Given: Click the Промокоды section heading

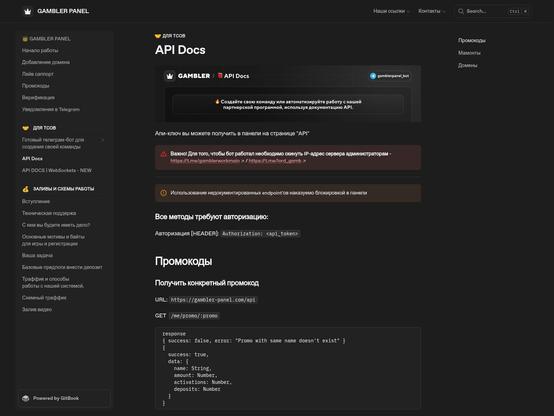Looking at the screenshot, I should pyautogui.click(x=183, y=261).
